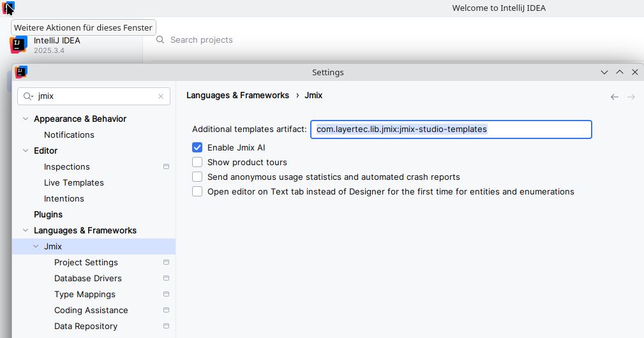Click the clear search text X icon
This screenshot has height=338, width=644.
[x=161, y=96]
